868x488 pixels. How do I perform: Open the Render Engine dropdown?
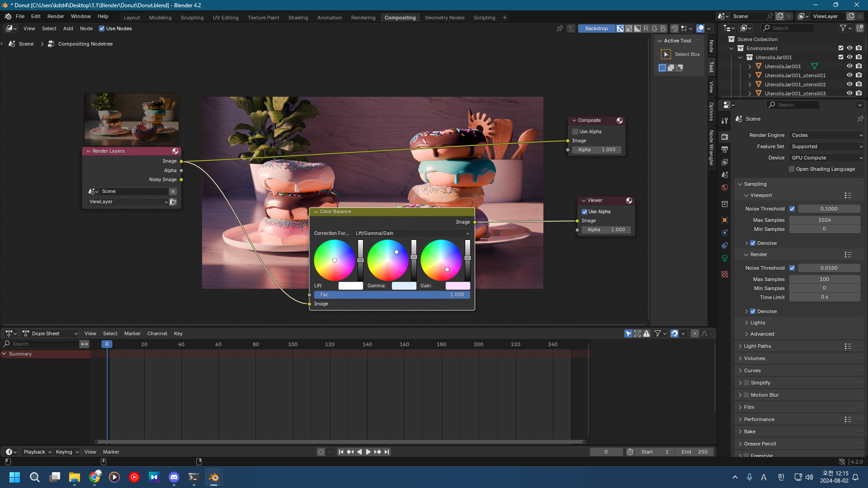coord(826,135)
